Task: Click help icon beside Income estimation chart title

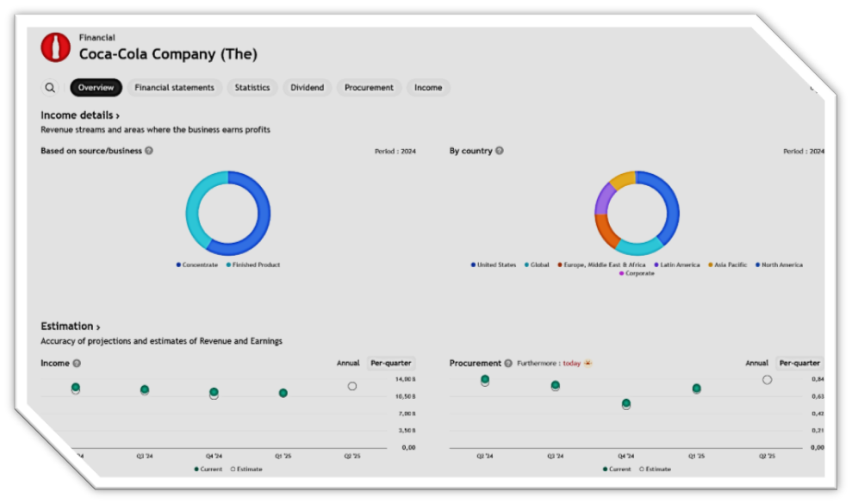Action: [x=77, y=364]
